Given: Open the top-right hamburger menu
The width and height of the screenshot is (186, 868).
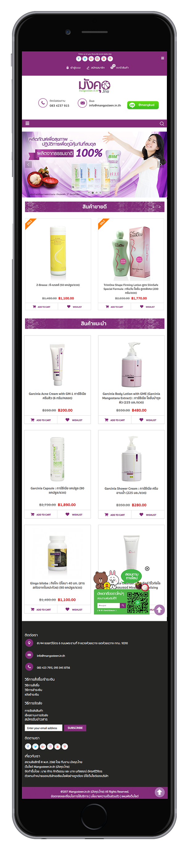Looking at the screenshot, I should click(x=162, y=58).
